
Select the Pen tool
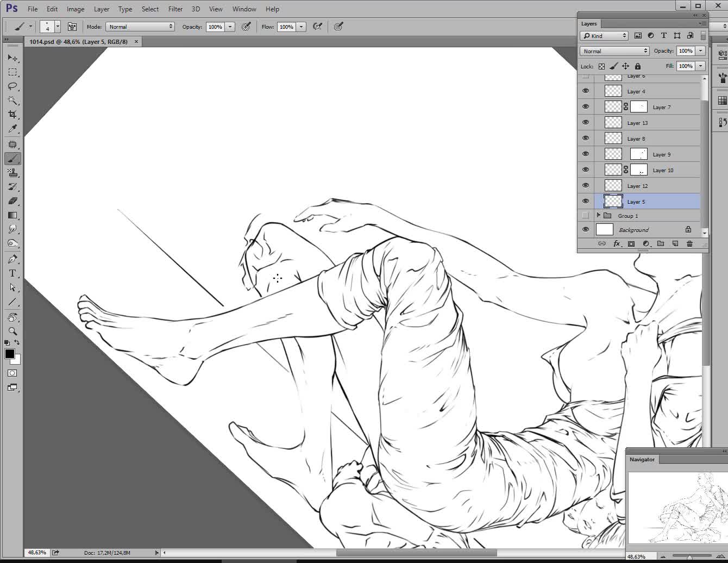(12, 259)
